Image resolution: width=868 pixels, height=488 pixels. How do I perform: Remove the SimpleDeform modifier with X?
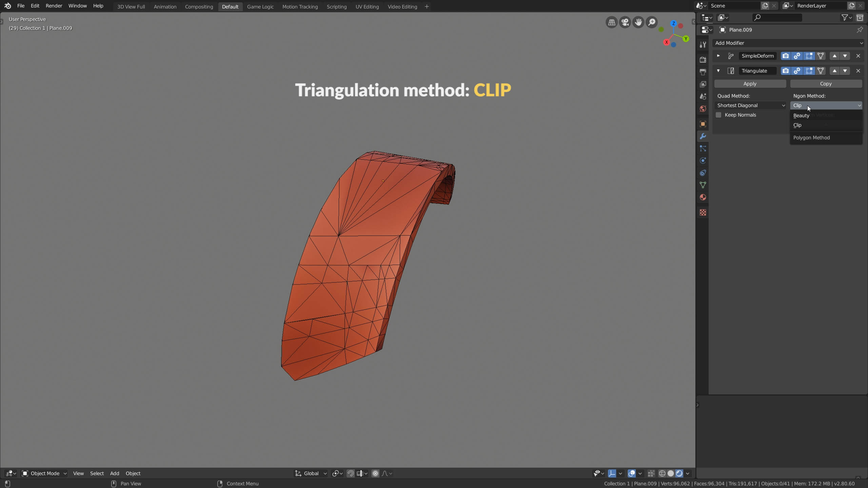click(858, 56)
